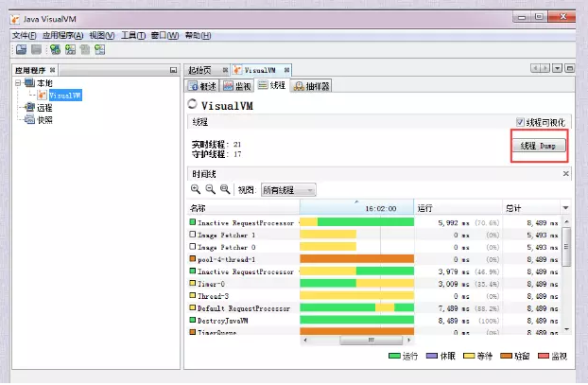Click the 快照 (Snapshots) node icon
The image size is (588, 385).
click(27, 120)
